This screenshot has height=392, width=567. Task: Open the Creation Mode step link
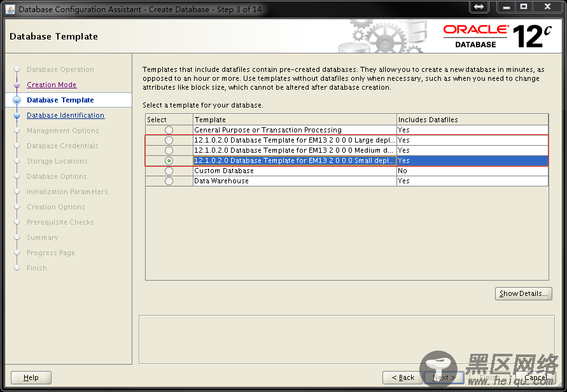pyautogui.click(x=52, y=85)
